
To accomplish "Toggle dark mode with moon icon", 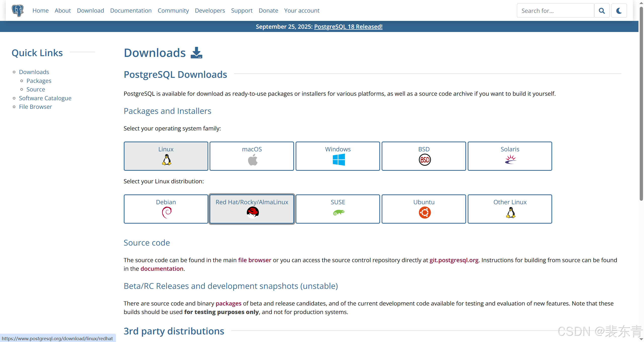I will pos(619,11).
